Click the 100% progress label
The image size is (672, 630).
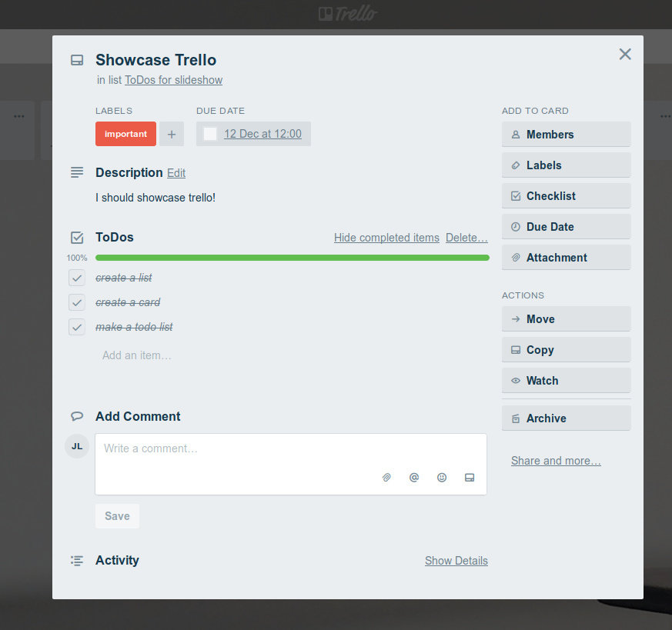(x=77, y=258)
